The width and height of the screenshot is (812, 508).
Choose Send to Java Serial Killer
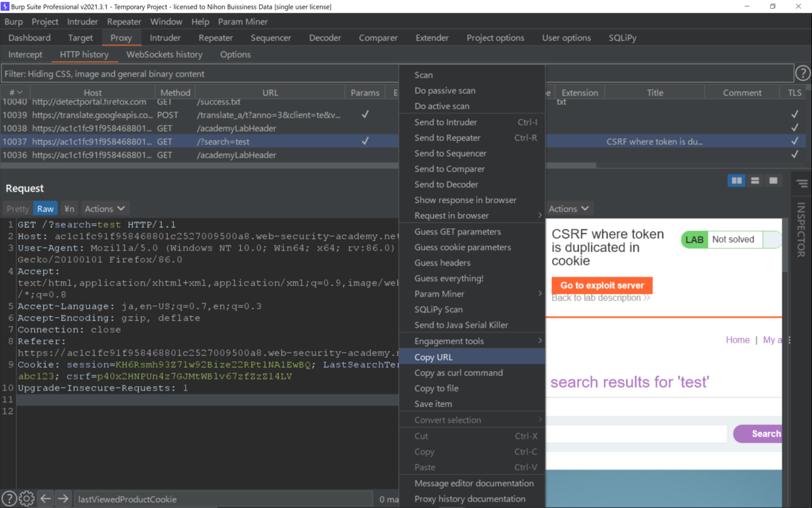[472, 324]
